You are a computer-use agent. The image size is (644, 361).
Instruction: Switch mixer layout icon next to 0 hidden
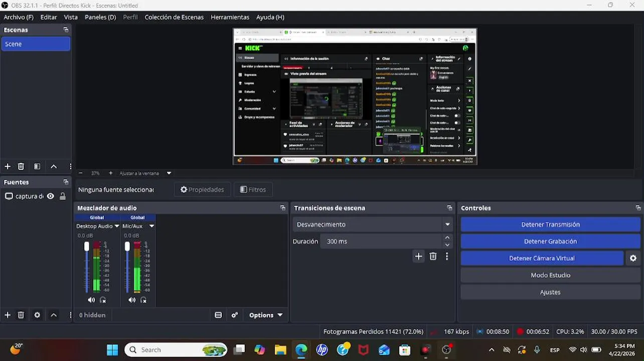(x=218, y=315)
